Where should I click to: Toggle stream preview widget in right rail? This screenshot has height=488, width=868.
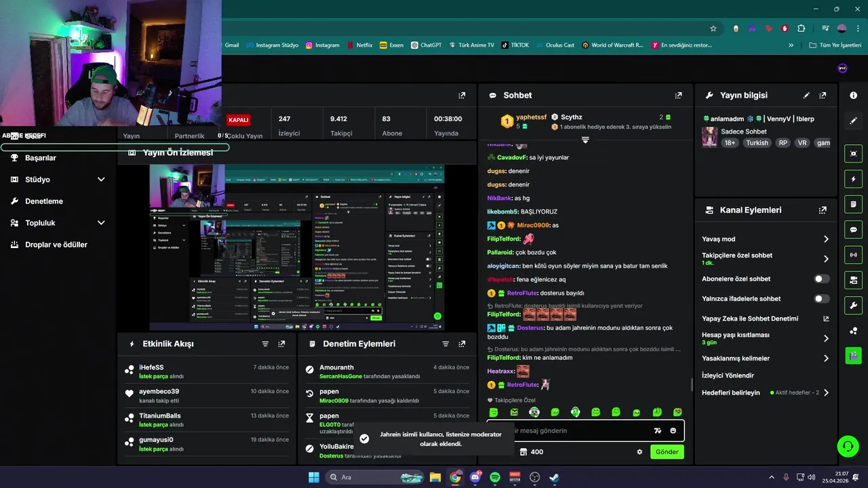point(853,154)
